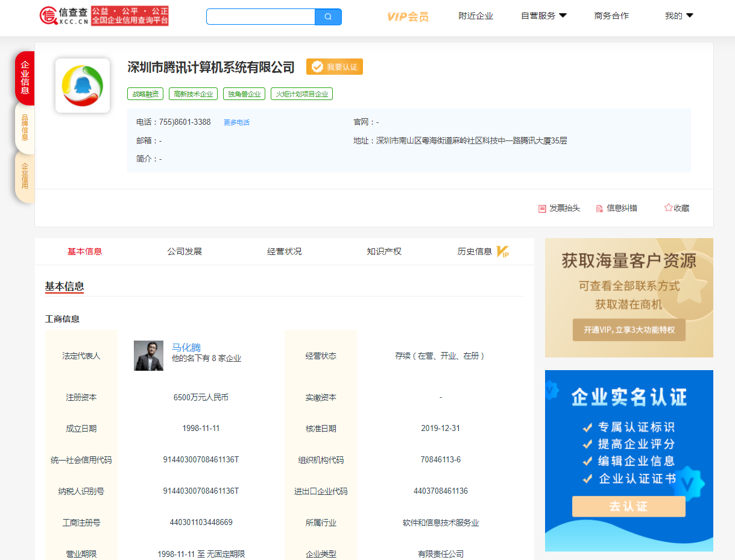735x560 pixels.
Task: Click the 信息纠错 correction icon
Action: pyautogui.click(x=599, y=209)
